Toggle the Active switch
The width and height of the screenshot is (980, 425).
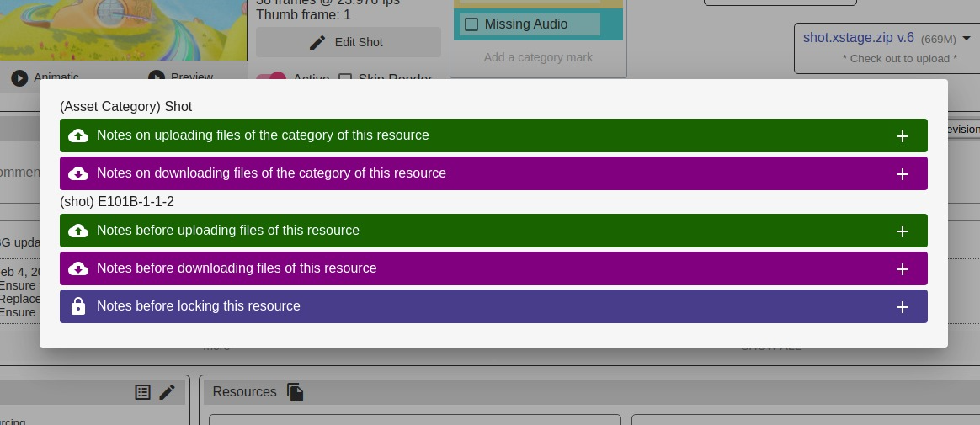click(x=271, y=78)
